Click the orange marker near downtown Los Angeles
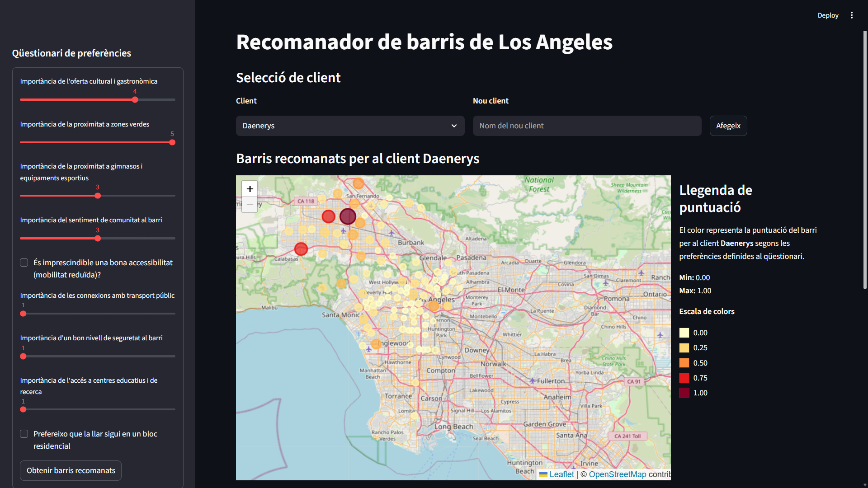The width and height of the screenshot is (868, 488). pos(434,306)
